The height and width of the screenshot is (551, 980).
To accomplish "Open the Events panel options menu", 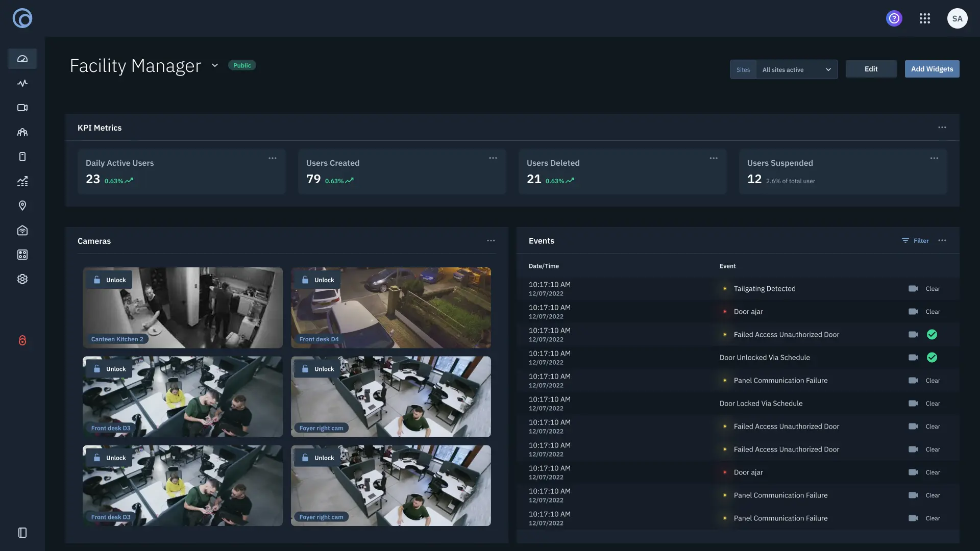I will (x=942, y=241).
